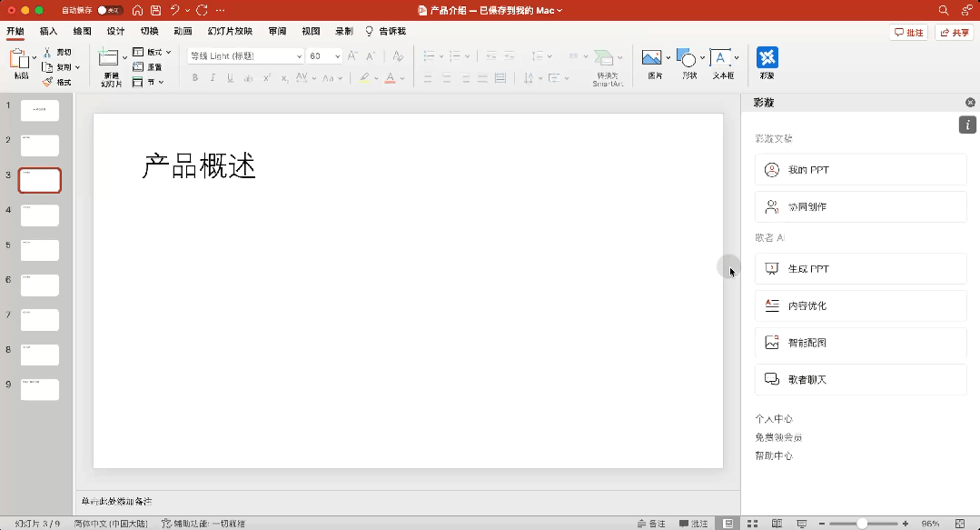This screenshot has width=980, height=530.
Task: Zoom in with the plus button
Action: [x=906, y=524]
